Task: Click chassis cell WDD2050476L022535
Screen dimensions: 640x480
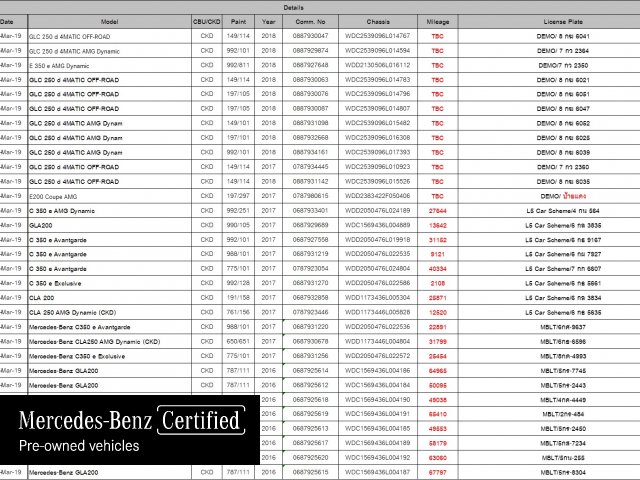Action: click(378, 254)
